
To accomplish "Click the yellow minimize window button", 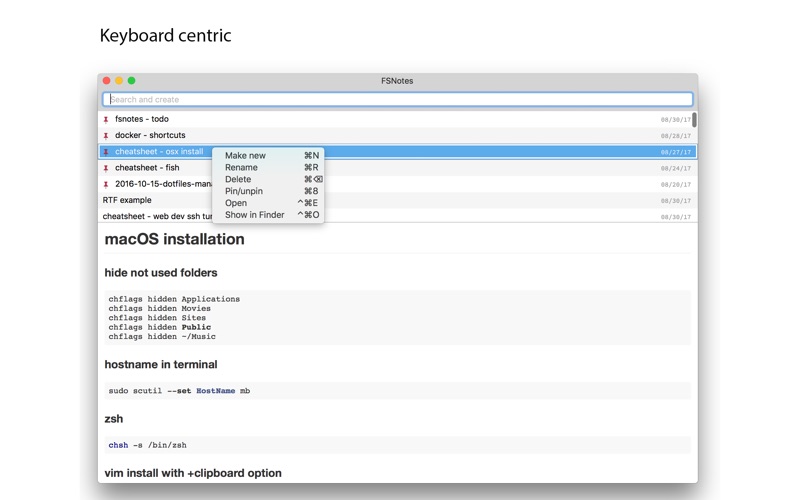I will (119, 81).
